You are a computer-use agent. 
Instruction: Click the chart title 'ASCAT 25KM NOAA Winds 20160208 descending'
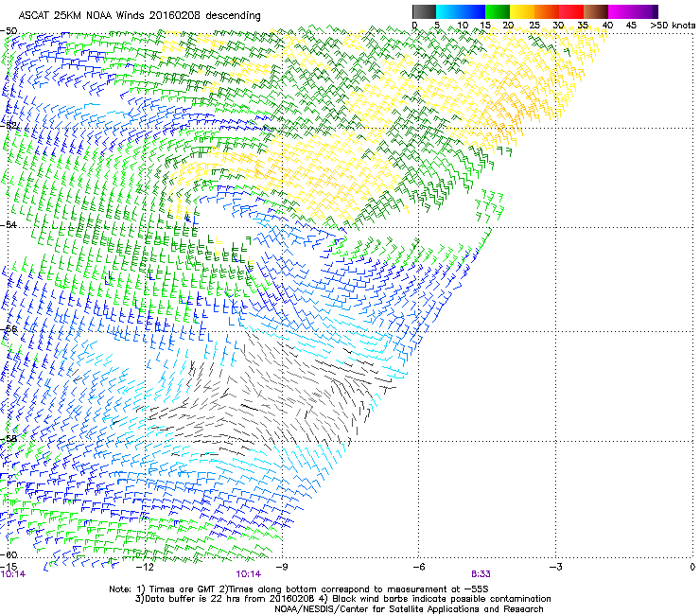click(139, 16)
